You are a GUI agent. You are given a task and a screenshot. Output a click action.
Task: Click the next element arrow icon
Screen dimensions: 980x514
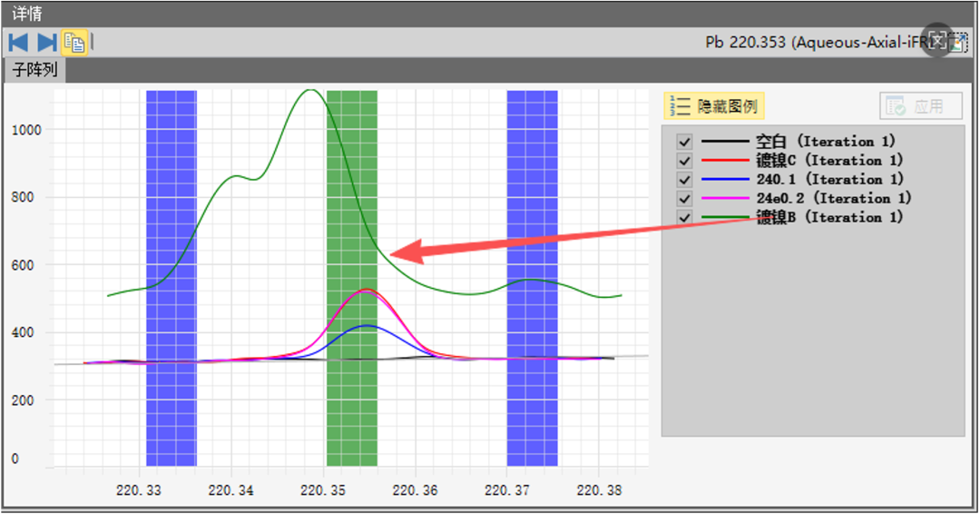[x=46, y=42]
